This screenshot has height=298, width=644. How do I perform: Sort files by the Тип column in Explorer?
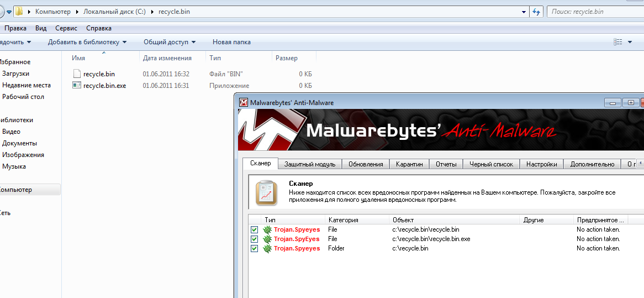pyautogui.click(x=215, y=58)
